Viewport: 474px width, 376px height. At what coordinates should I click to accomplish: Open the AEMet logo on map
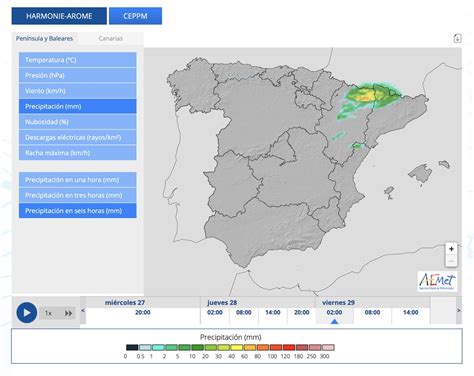click(437, 281)
